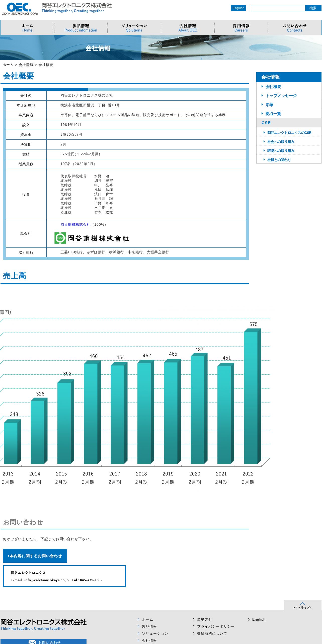Screen dimensions: 322x644
Task: Click the 575億円(2022年2月期) results value
Action: tap(80, 154)
